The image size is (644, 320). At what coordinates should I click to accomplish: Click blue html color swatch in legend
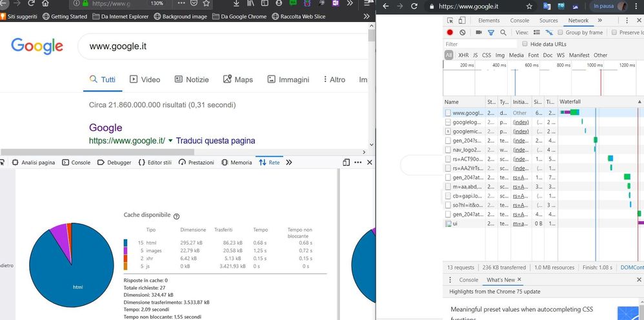pyautogui.click(x=126, y=243)
